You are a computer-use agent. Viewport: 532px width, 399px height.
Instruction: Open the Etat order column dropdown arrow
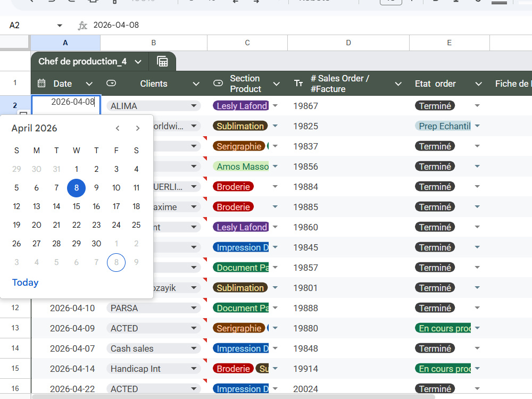pyautogui.click(x=478, y=84)
